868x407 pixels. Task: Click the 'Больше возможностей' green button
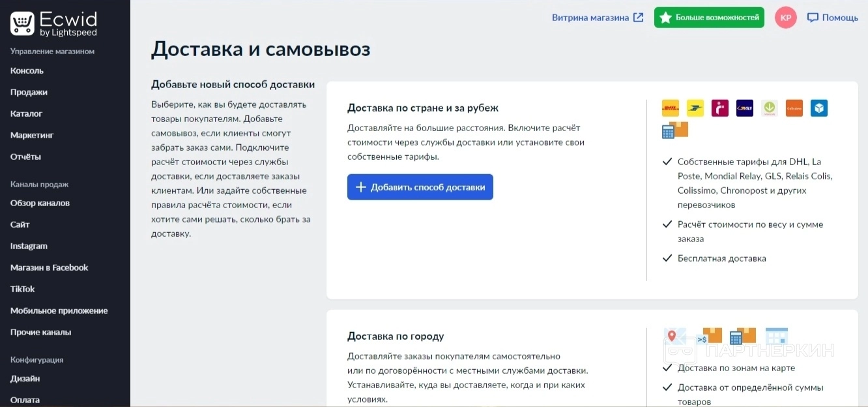pos(709,18)
